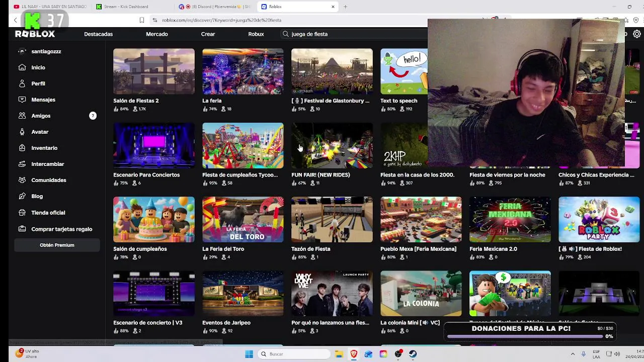Open the Mercado menu
This screenshot has height=362, width=644.
pyautogui.click(x=157, y=34)
